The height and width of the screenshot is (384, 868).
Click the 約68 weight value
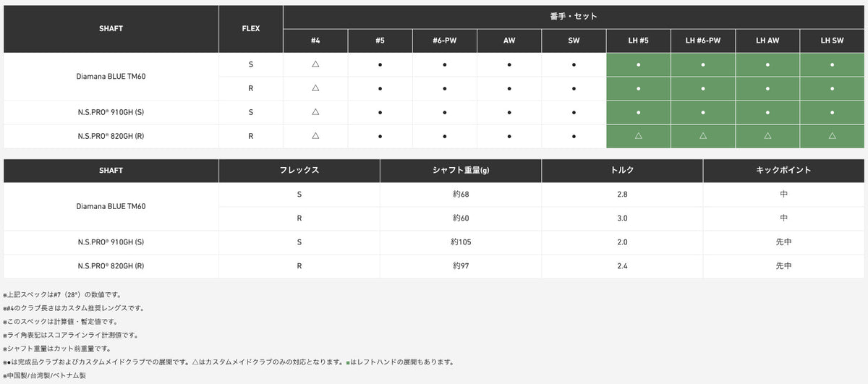point(461,195)
